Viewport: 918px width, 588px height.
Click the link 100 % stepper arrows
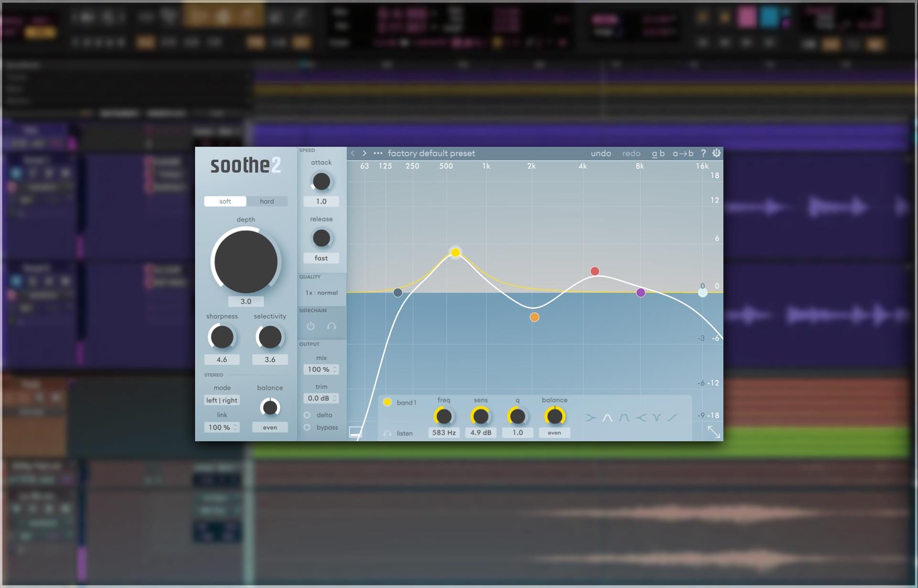pyautogui.click(x=235, y=427)
